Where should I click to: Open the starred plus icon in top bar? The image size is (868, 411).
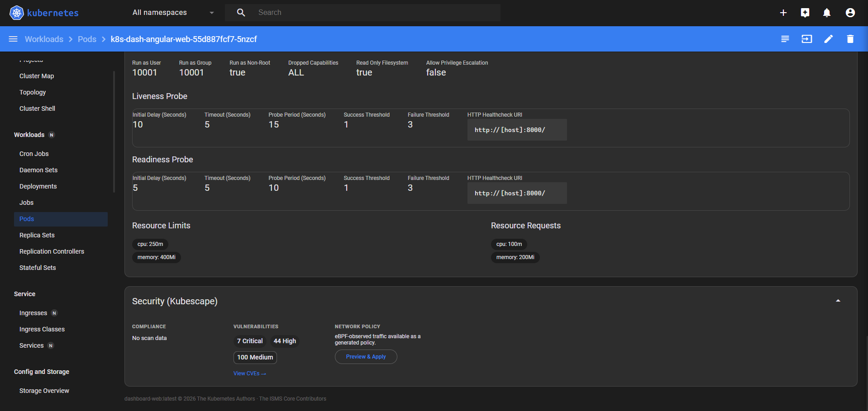click(x=805, y=13)
